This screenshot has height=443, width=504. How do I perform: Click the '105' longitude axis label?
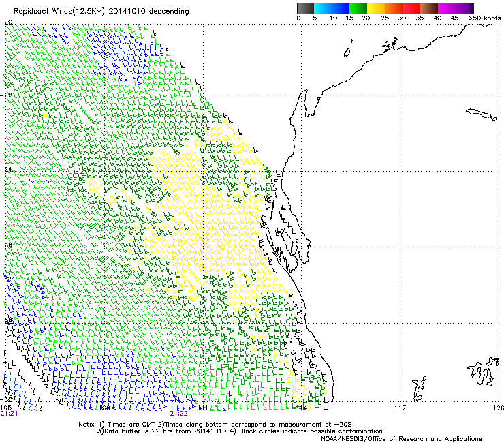pos(5,408)
